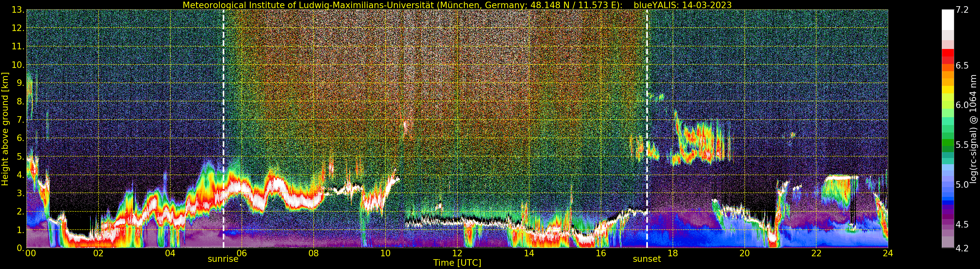Screen dimensions: 980x269
Task: Click the flat cloud layer near 4 km at 22:30 UTC
Action: [x=842, y=177]
